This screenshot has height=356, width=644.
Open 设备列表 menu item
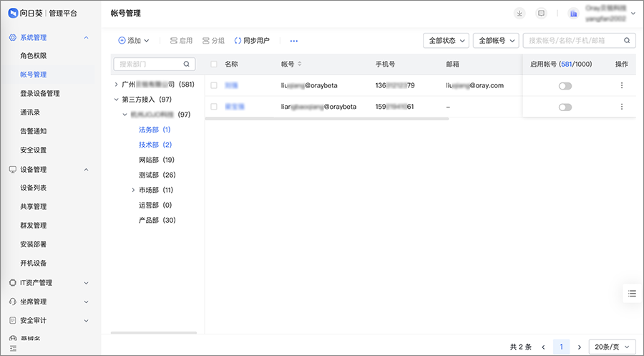tap(33, 188)
